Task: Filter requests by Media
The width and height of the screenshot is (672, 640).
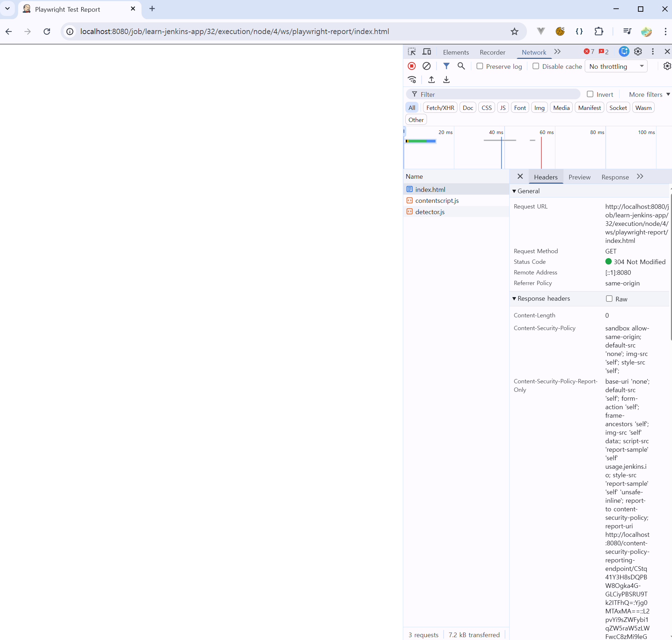Action: [561, 108]
